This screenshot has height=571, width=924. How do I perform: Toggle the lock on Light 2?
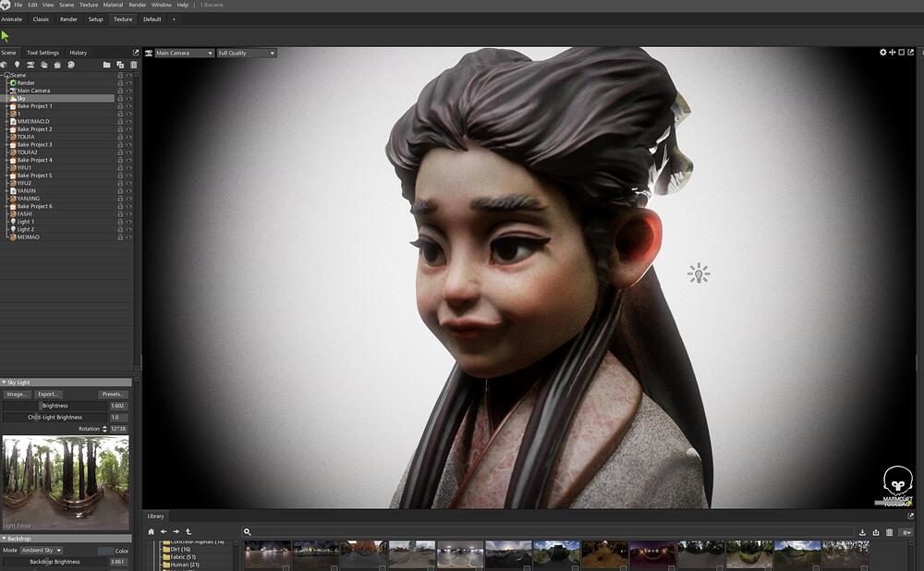pyautogui.click(x=120, y=229)
